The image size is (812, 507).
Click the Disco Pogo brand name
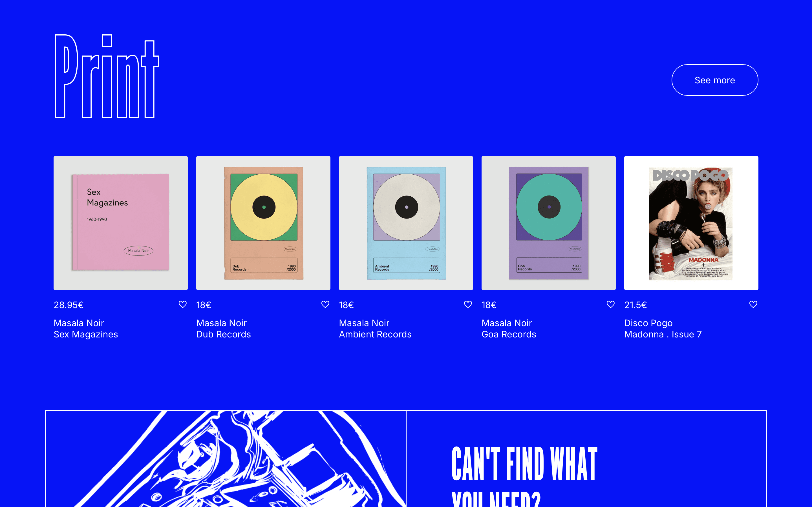click(648, 323)
